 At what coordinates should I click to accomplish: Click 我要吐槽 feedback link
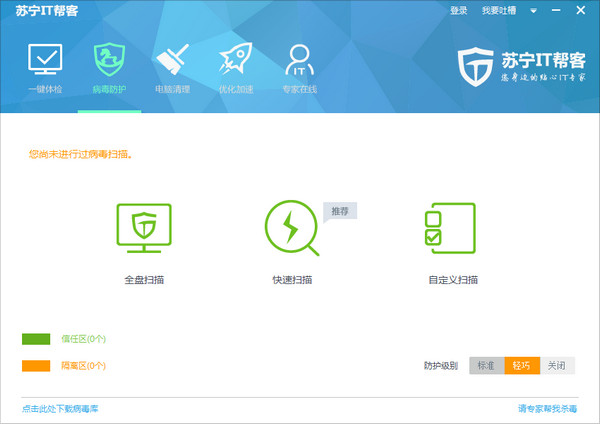click(499, 11)
